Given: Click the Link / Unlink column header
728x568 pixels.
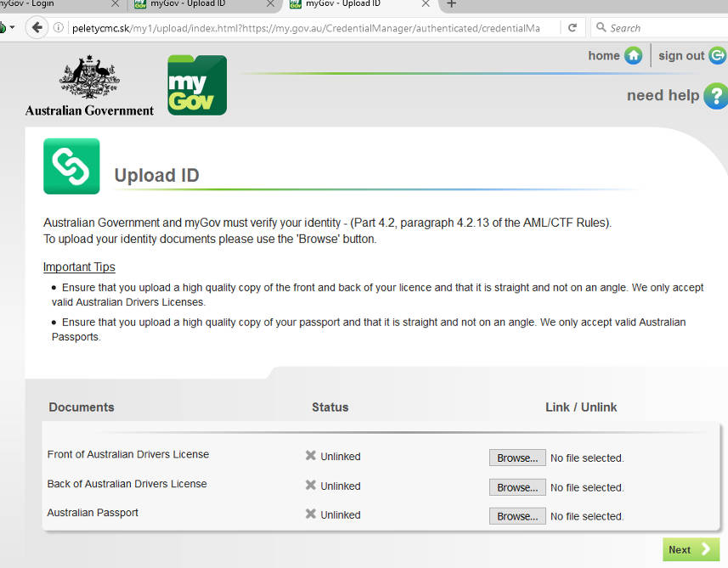Looking at the screenshot, I should click(581, 407).
